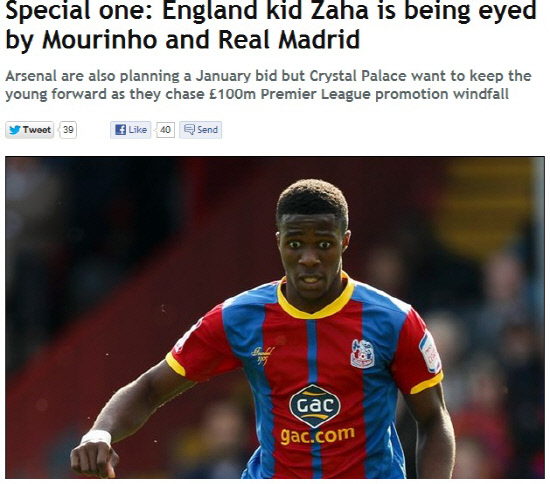The image size is (550, 484).
Task: Click the gold kit maker script on the shirt
Action: click(x=262, y=355)
